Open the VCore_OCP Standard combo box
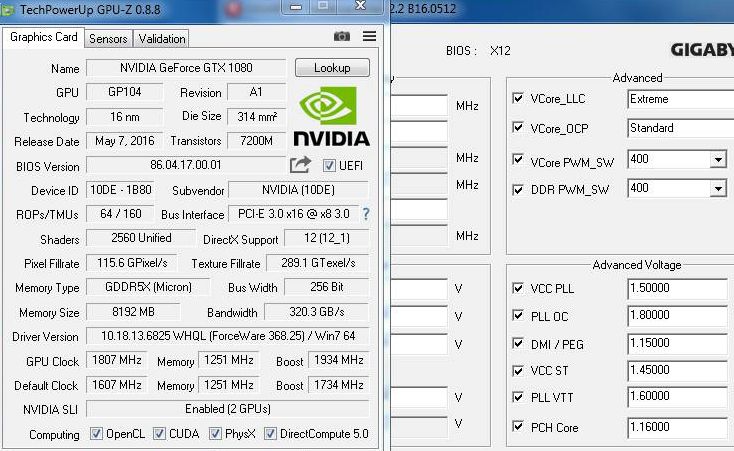This screenshot has width=734, height=451. click(x=681, y=128)
